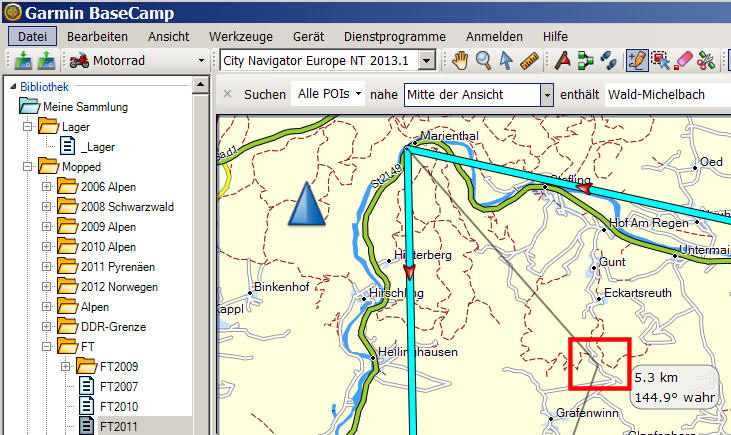Open City Navigator map product dropdown
Viewport: 731px width, 435px height.
(427, 62)
